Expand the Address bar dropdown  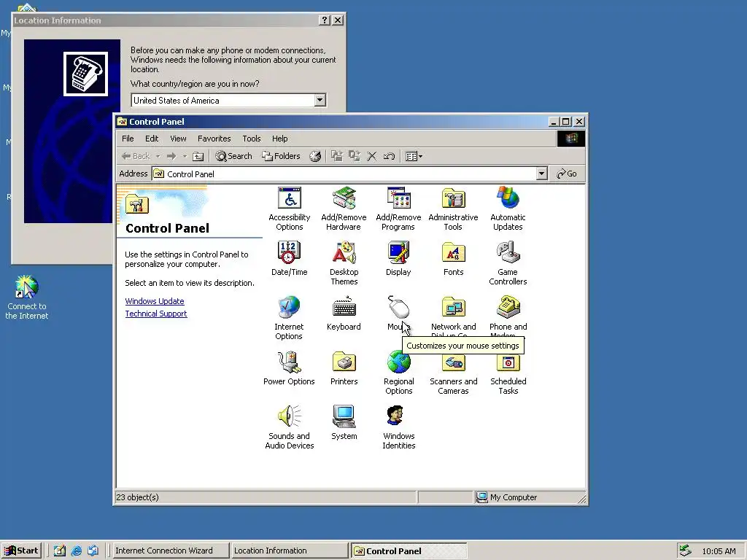pos(541,174)
